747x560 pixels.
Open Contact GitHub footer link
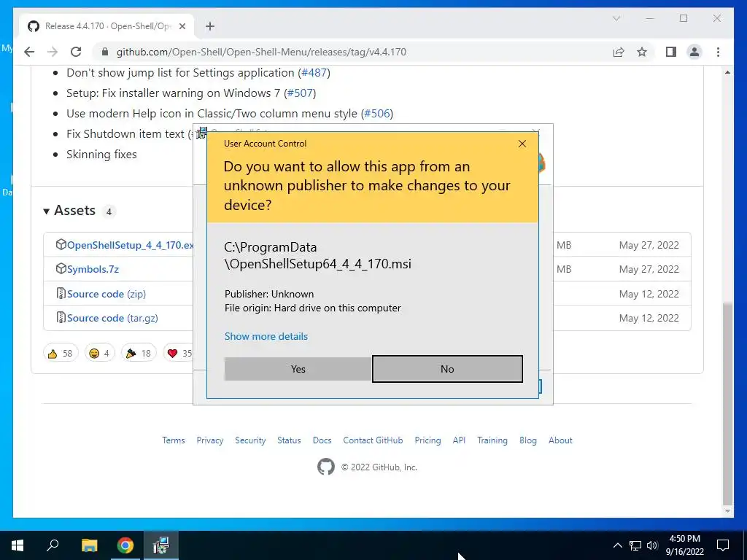[373, 440]
